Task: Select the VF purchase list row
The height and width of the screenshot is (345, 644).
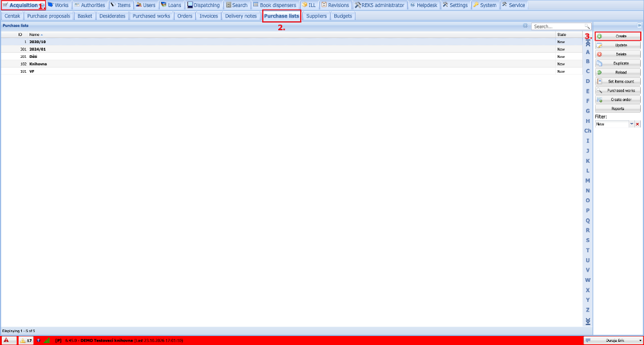Action: point(291,71)
